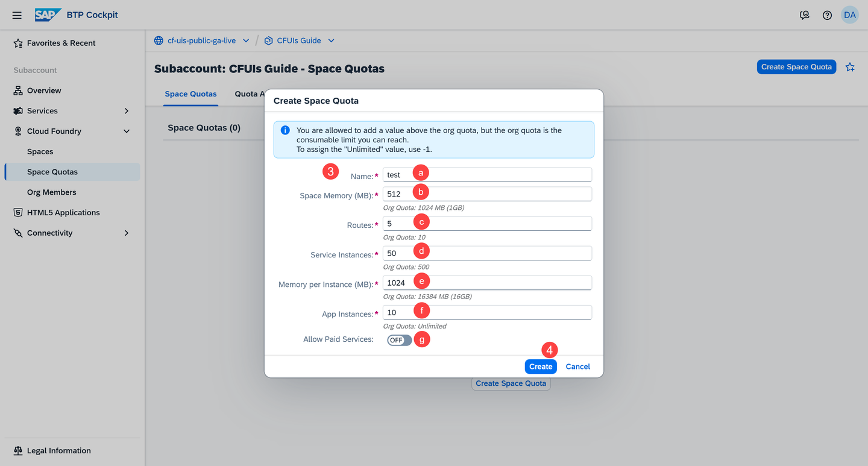Click the Create button in dialog
The image size is (868, 466).
click(x=541, y=367)
